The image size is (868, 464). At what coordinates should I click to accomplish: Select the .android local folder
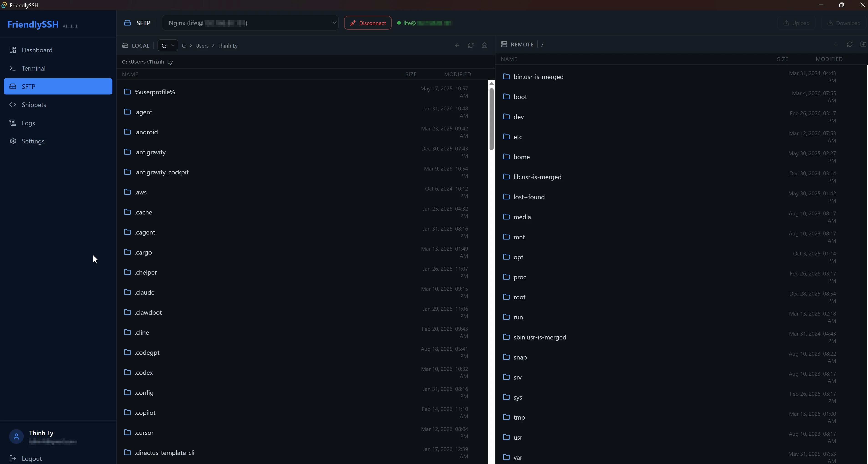click(x=302, y=132)
